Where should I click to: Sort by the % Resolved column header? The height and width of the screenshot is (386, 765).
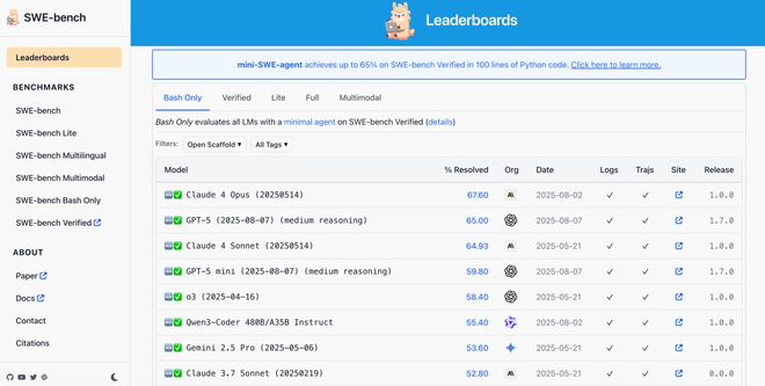tap(466, 170)
